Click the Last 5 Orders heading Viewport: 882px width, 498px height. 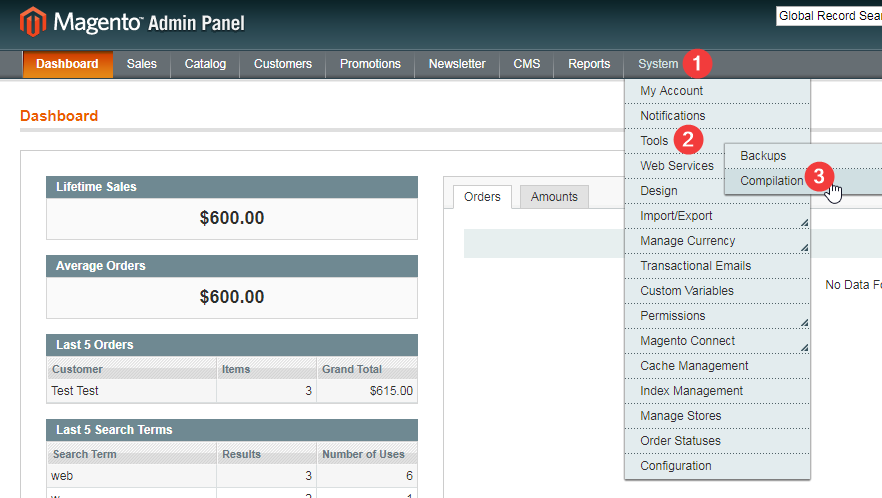tap(232, 345)
